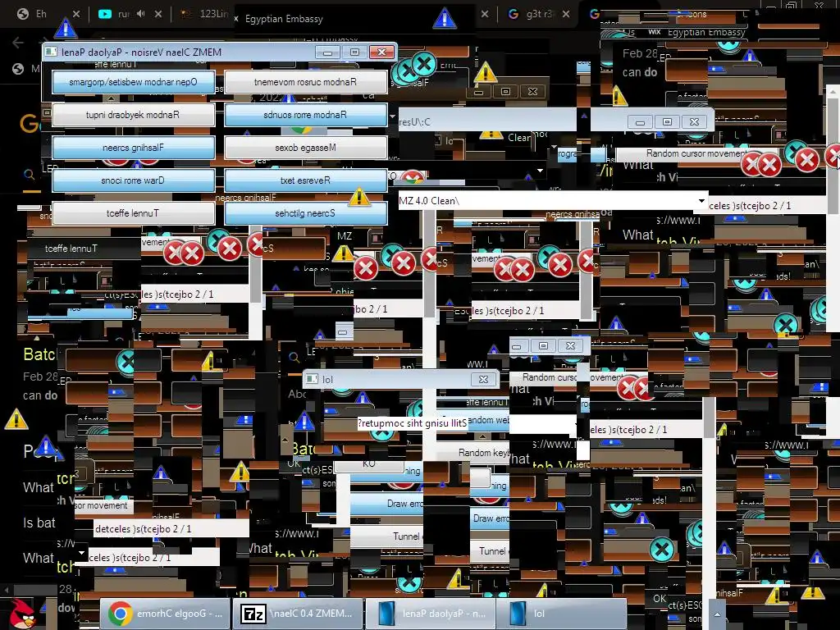Click the 7z icon in the taskbar

253,614
